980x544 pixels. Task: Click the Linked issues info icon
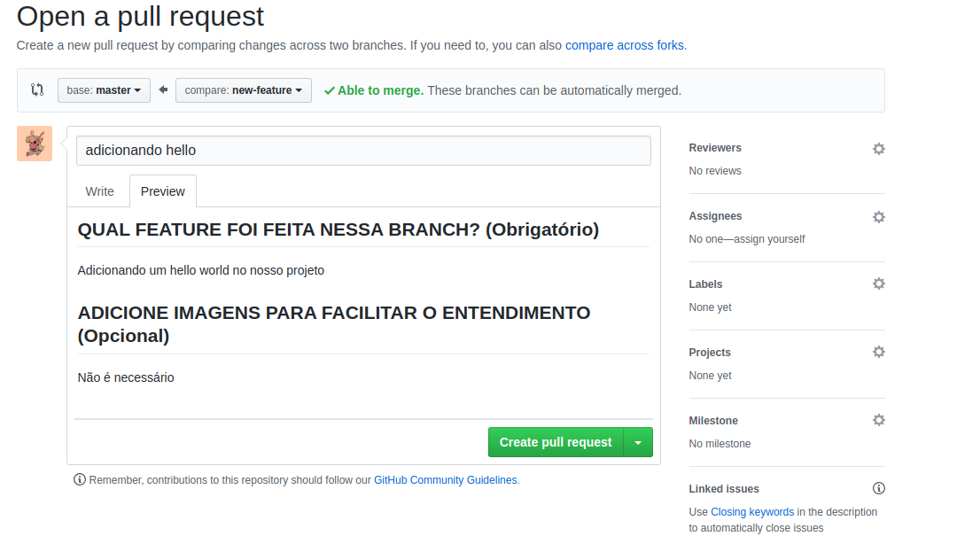[x=878, y=488]
